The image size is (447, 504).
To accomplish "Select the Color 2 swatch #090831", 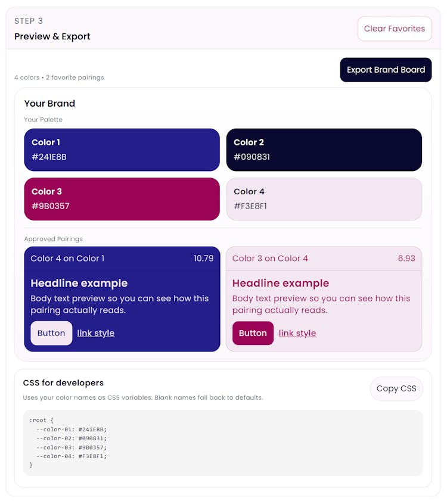I will click(x=324, y=150).
